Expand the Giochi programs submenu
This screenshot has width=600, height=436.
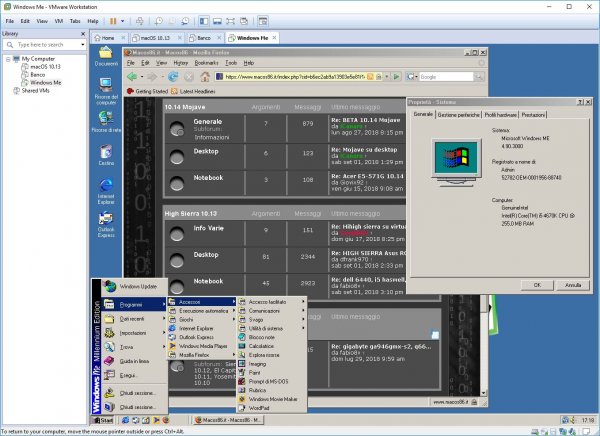pos(202,319)
